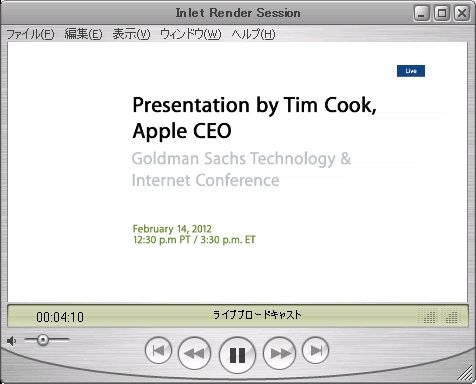476x384 pixels.
Task: Open the 表示(V) menu
Action: (x=131, y=34)
